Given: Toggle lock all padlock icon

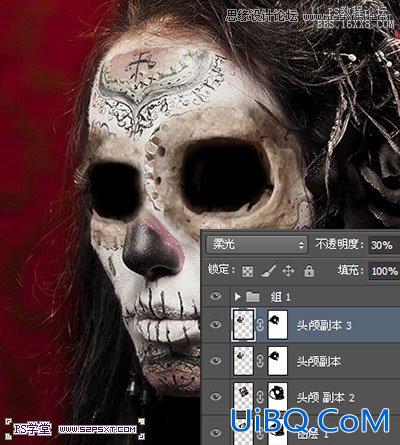Looking at the screenshot, I should pos(309,271).
